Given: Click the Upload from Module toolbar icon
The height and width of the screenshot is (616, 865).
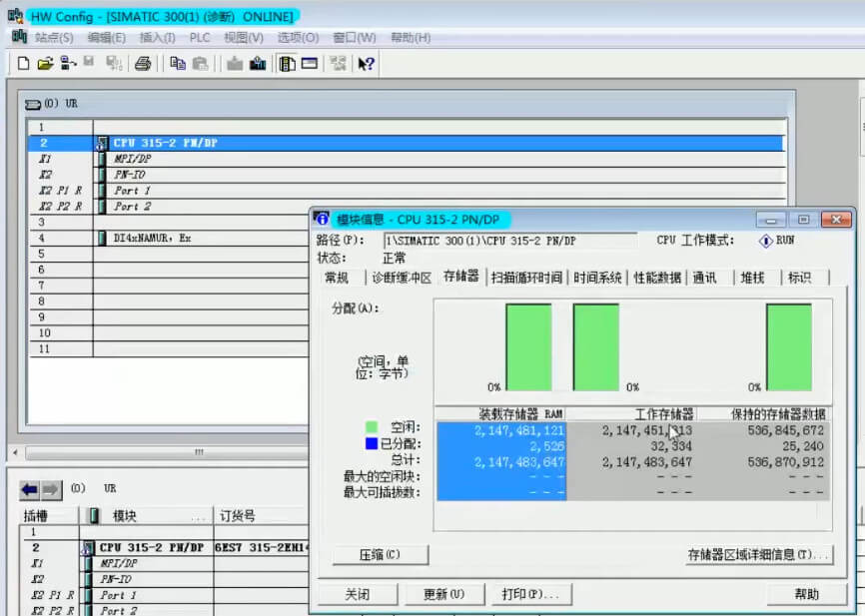Looking at the screenshot, I should coord(258,64).
